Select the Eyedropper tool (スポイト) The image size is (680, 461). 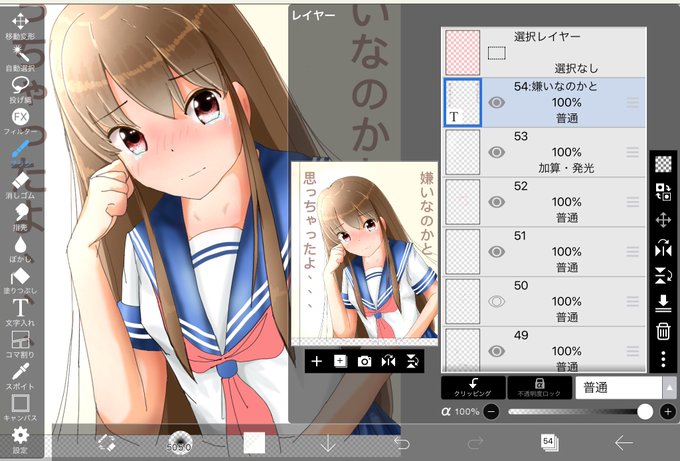point(20,376)
